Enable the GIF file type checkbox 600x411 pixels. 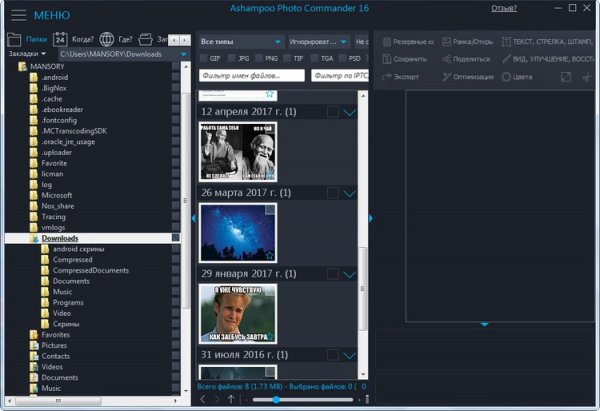pos(206,59)
